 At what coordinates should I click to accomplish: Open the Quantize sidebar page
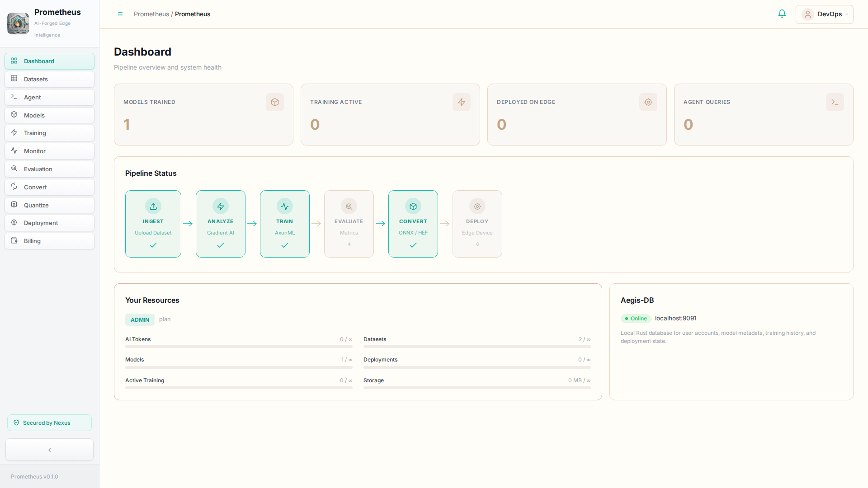(x=49, y=205)
